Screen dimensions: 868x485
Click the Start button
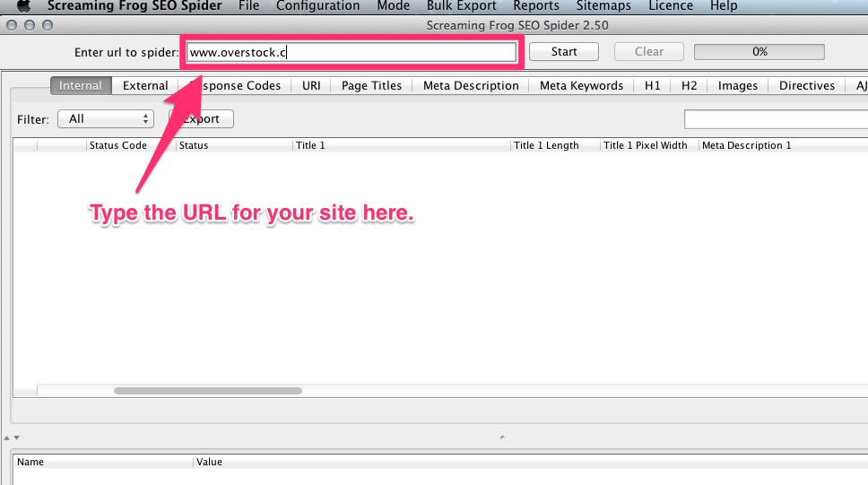coord(563,51)
